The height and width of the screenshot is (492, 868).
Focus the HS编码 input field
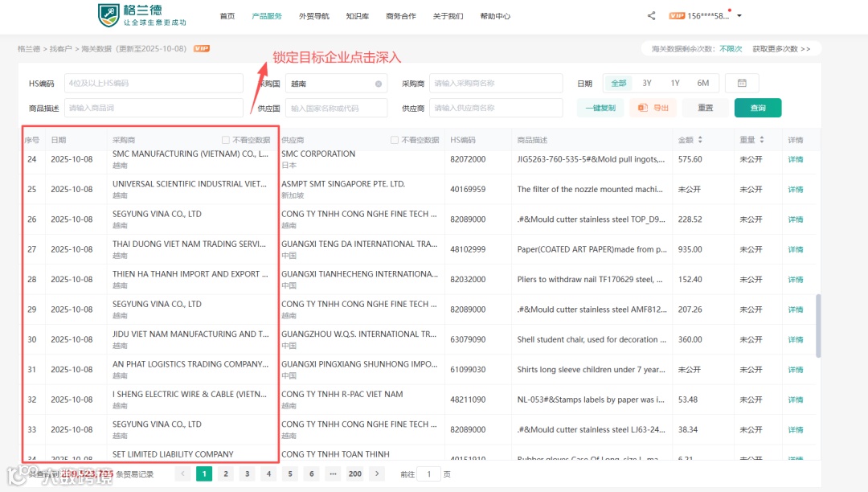click(x=154, y=83)
